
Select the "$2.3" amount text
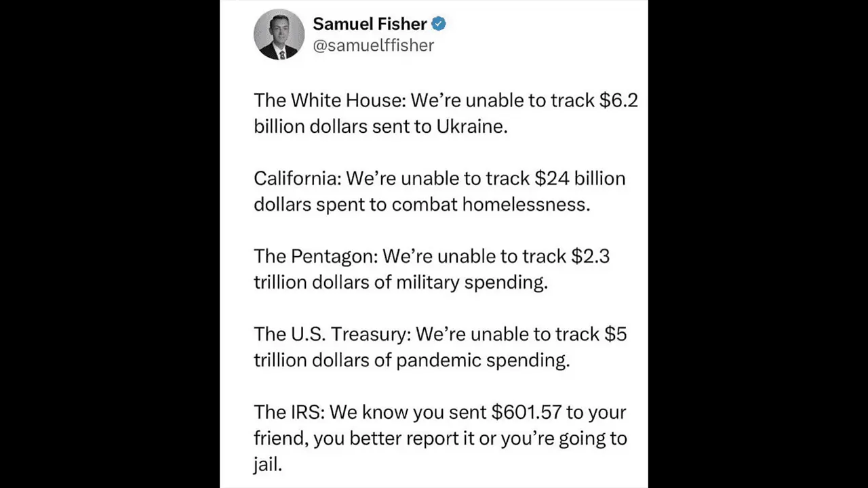tap(591, 256)
